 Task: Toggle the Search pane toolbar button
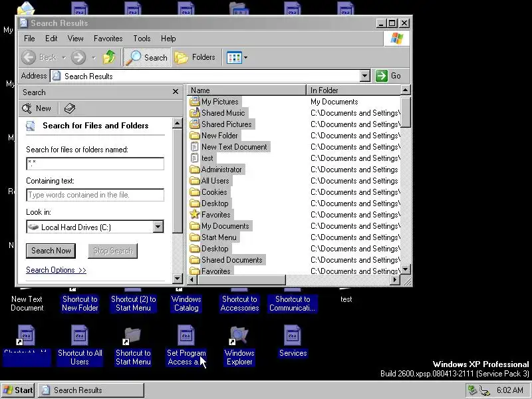pos(146,57)
